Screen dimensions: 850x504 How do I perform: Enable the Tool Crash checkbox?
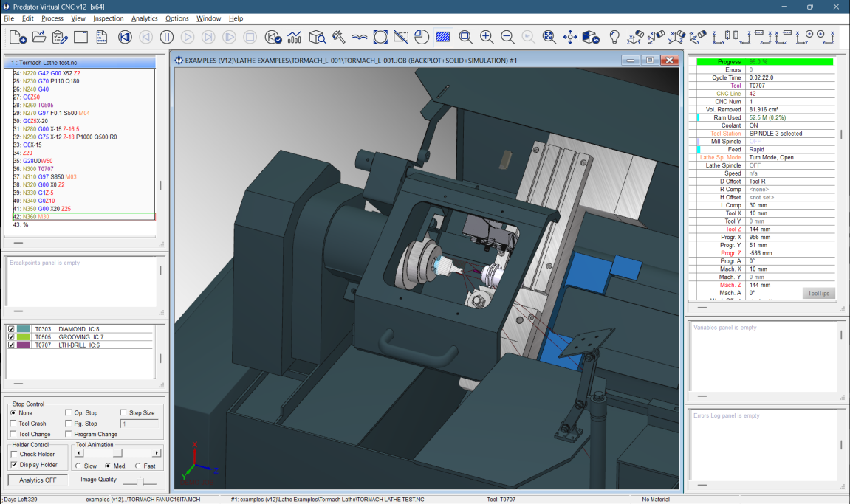click(13, 423)
